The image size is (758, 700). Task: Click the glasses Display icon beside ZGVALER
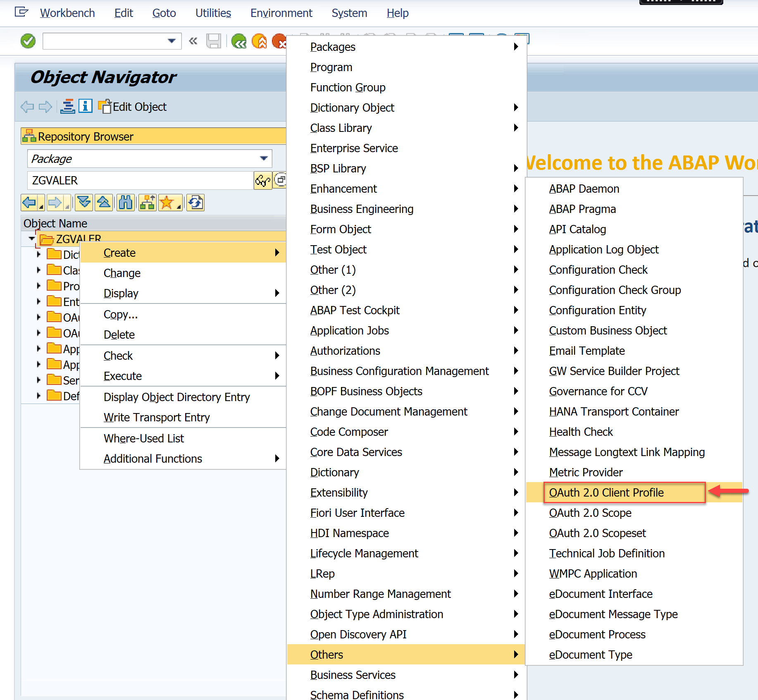coord(262,181)
